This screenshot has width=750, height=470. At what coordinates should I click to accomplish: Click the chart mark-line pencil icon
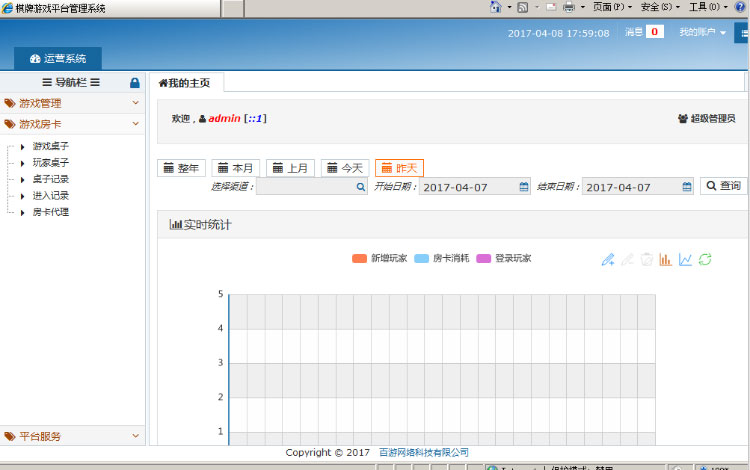click(607, 259)
